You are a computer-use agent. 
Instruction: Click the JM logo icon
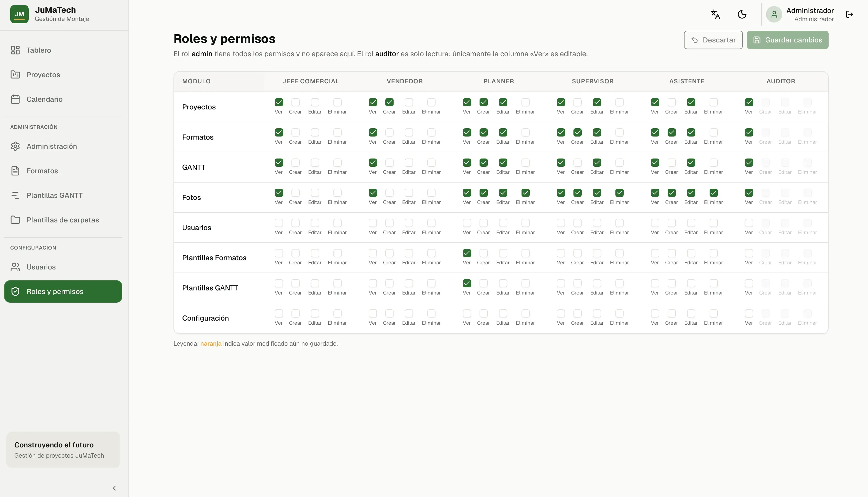[19, 14]
